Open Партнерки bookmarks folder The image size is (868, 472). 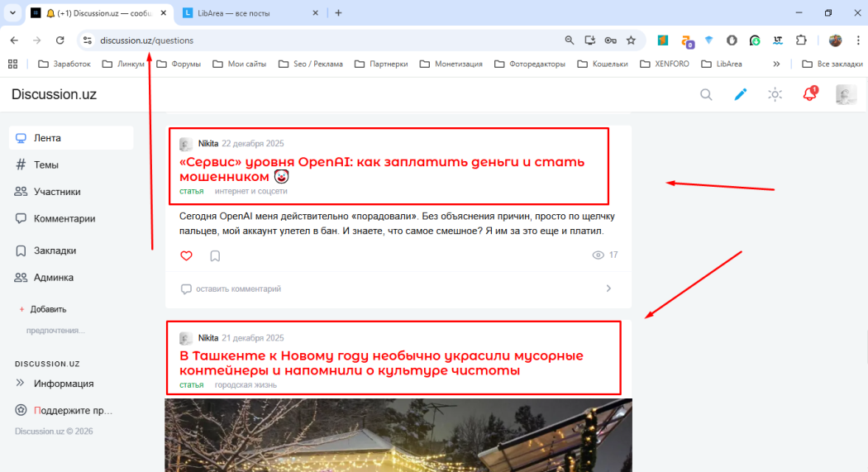tap(381, 64)
